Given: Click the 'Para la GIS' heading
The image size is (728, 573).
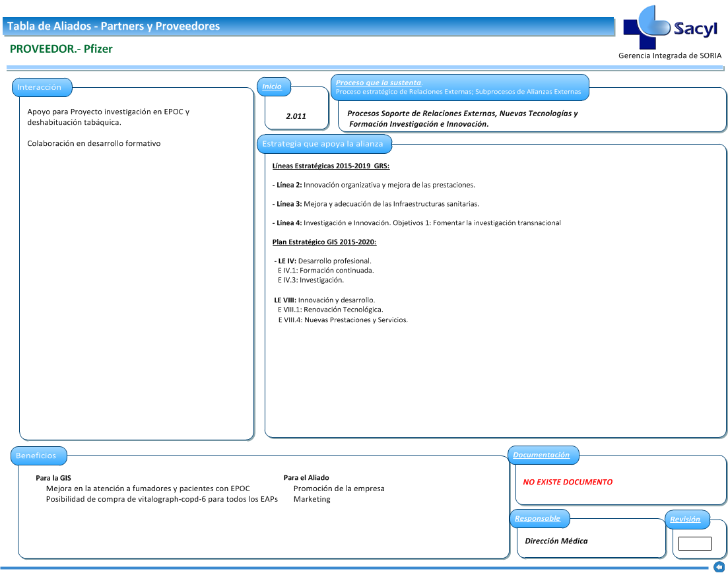Looking at the screenshot, I should (x=53, y=478).
